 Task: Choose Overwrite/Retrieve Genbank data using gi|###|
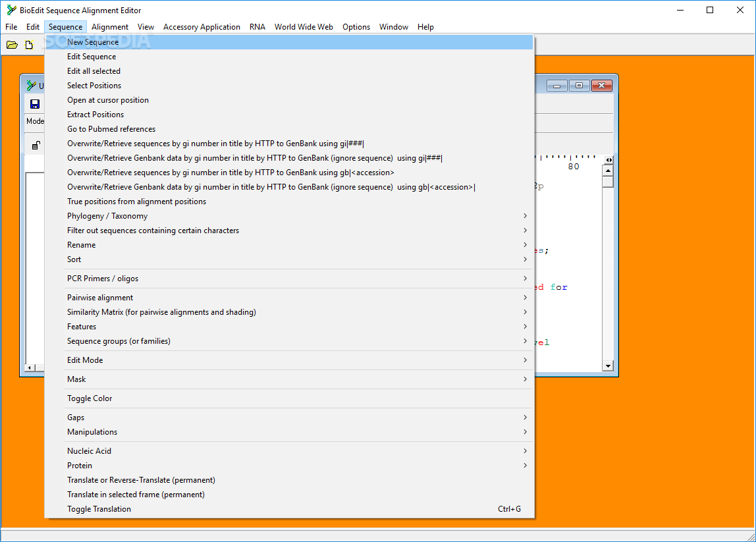click(289, 157)
